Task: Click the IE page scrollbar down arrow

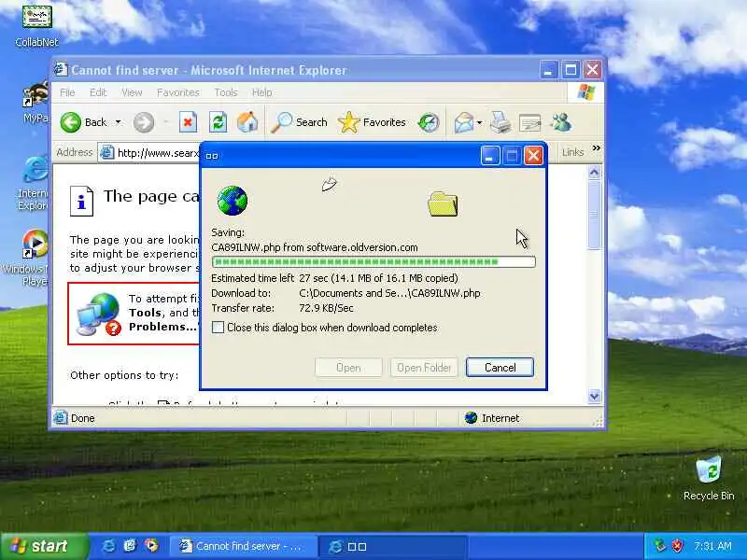Action: pos(594,396)
